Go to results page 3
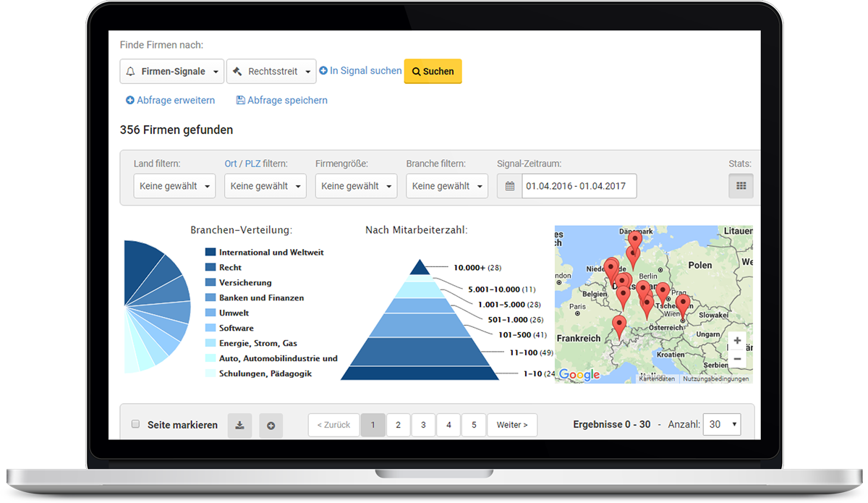Screen dimensions: 868x503 pos(423,426)
